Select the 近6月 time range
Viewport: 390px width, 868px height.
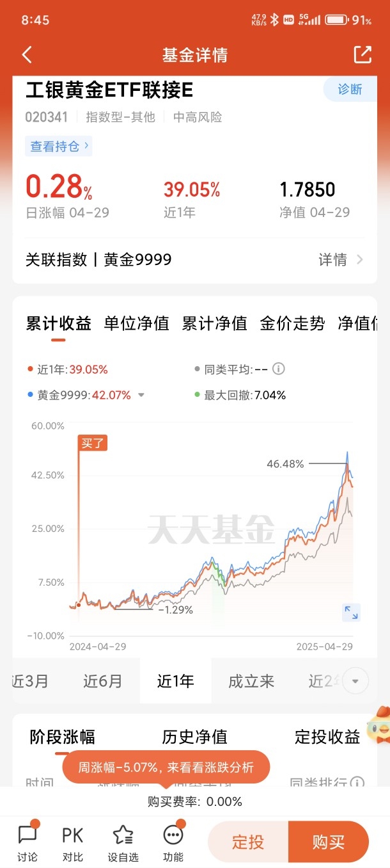tap(102, 681)
